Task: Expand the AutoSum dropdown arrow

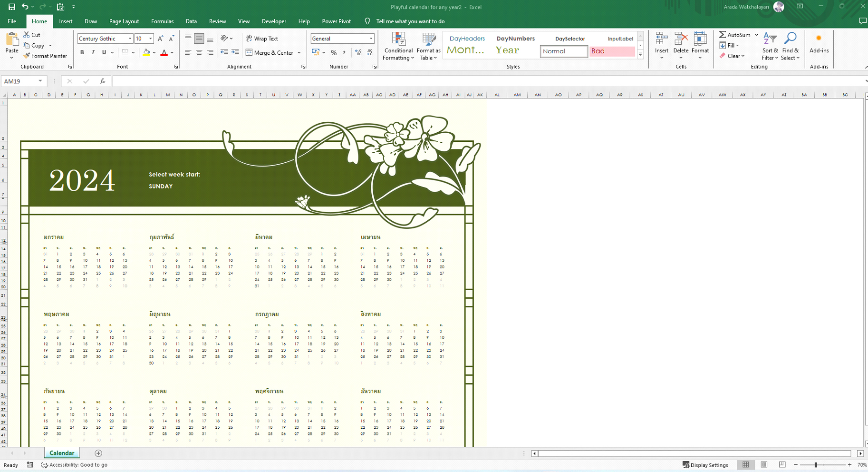Action: (756, 35)
